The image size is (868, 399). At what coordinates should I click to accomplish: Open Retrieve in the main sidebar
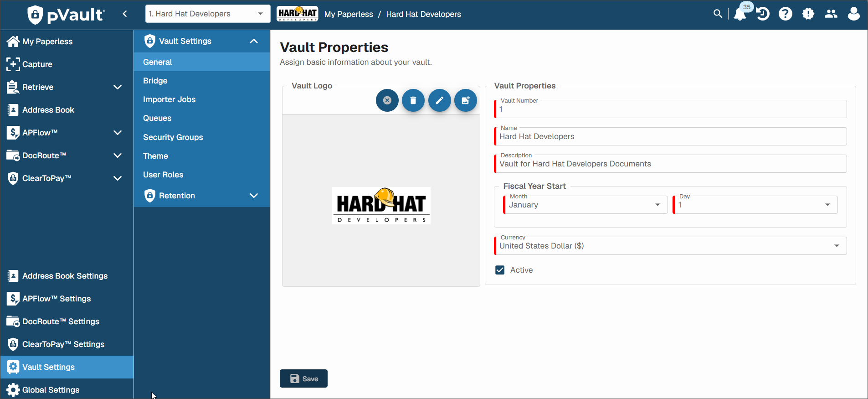[67, 87]
